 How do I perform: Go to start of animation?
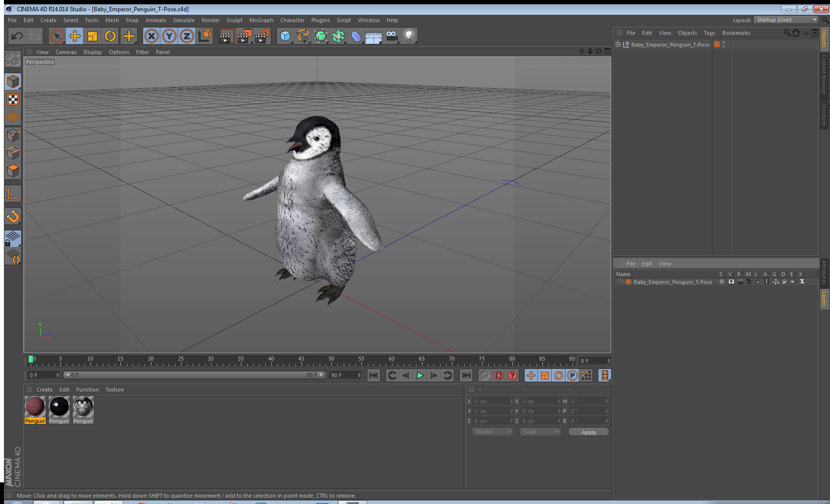374,375
